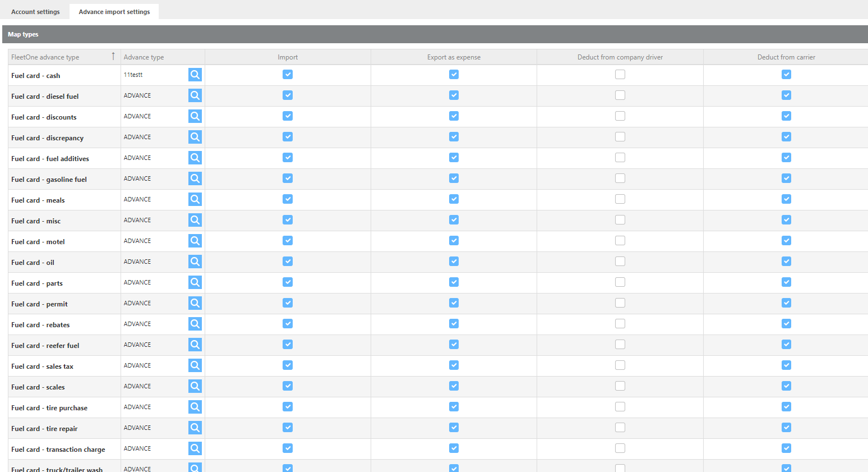The height and width of the screenshot is (472, 868).
Task: Click the magnifier for Fuel card - tire repair
Action: coord(195,428)
